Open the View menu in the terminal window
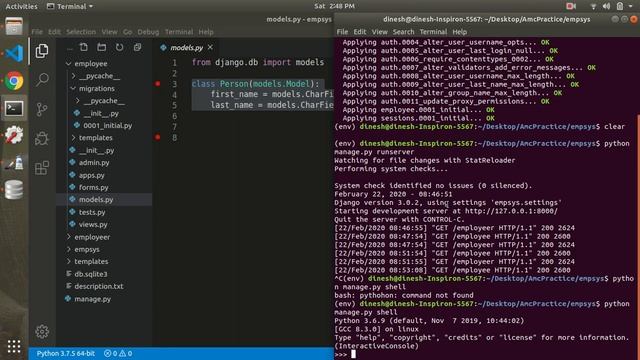This screenshot has height=360, width=640. click(379, 32)
